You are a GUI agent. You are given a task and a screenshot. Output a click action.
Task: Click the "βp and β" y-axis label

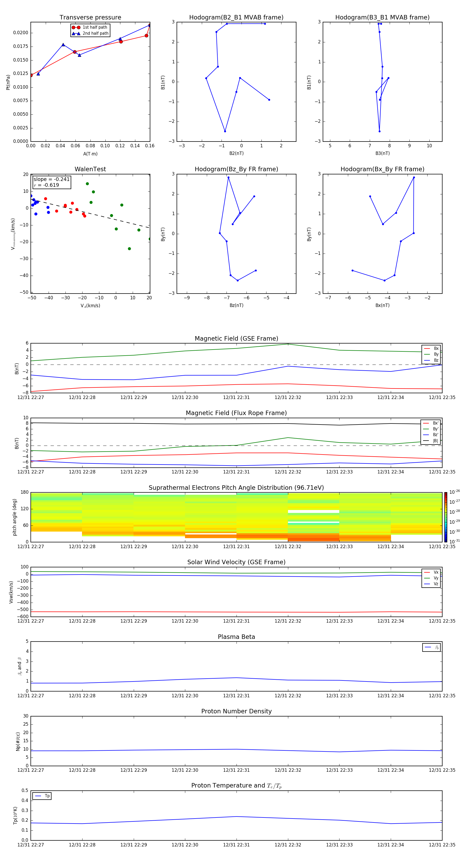[x=19, y=666]
